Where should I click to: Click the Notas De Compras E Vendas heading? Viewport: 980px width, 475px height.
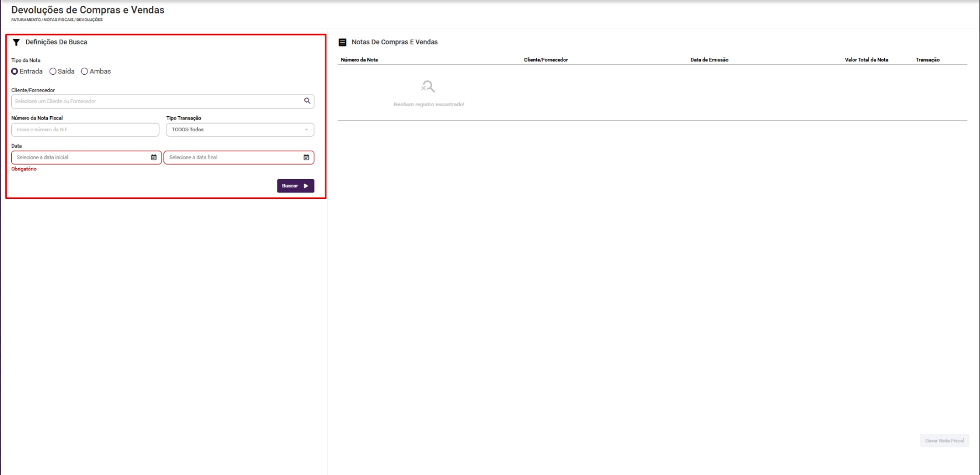[395, 42]
